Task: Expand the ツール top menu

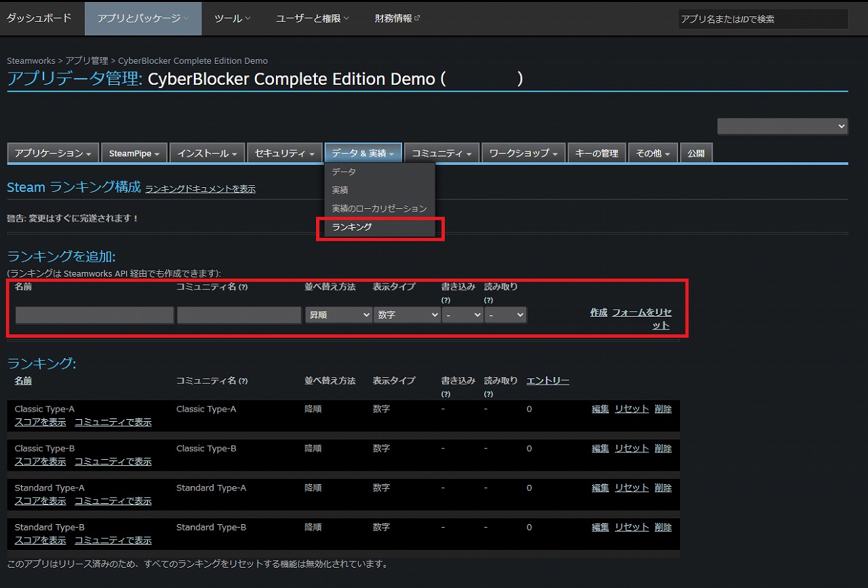Action: [x=233, y=18]
